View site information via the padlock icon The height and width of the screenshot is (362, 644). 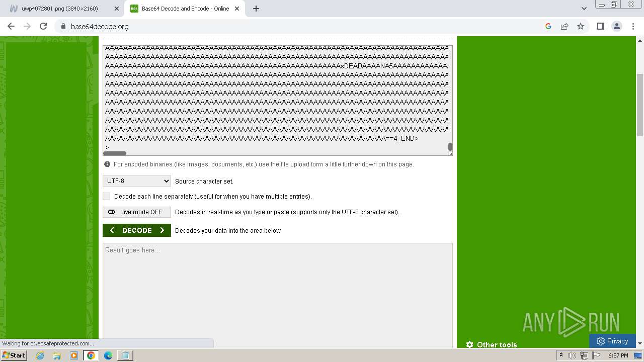pyautogui.click(x=63, y=26)
